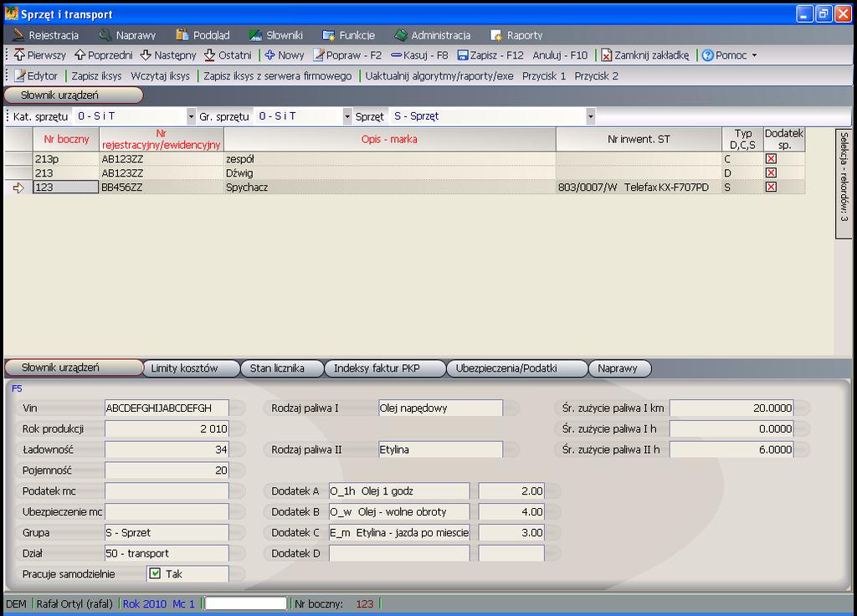Switch to the Stan licznika tab
The image size is (857, 616).
point(283,368)
